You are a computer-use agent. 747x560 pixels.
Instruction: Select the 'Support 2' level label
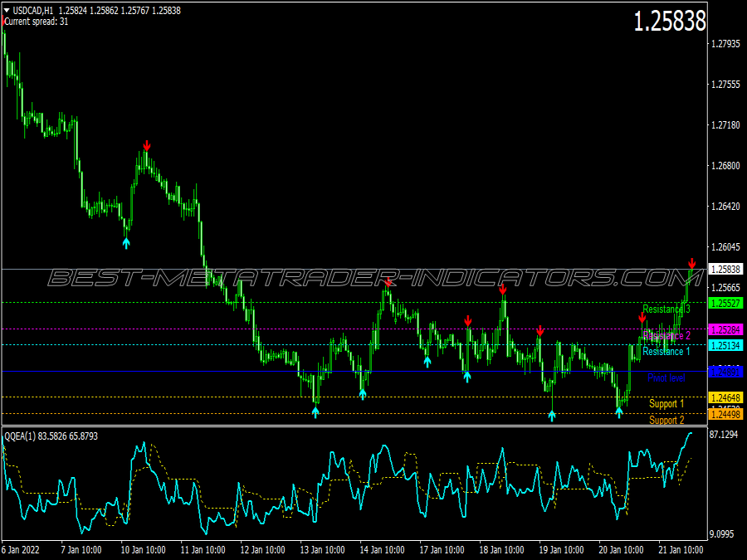point(666,420)
